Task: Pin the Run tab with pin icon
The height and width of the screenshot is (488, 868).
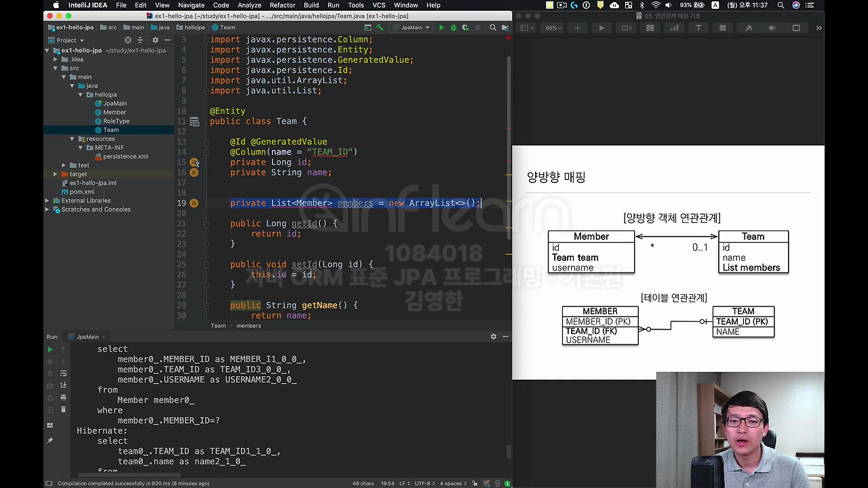Action: coord(50,441)
